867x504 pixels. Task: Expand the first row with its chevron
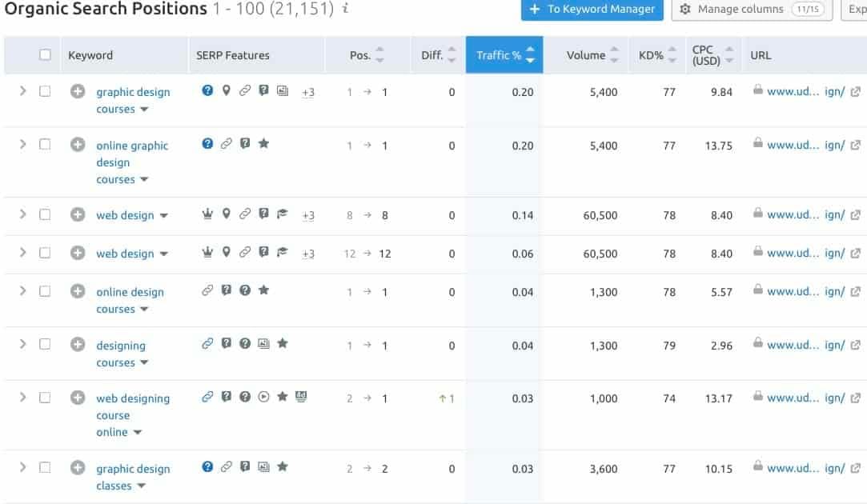coord(22,92)
